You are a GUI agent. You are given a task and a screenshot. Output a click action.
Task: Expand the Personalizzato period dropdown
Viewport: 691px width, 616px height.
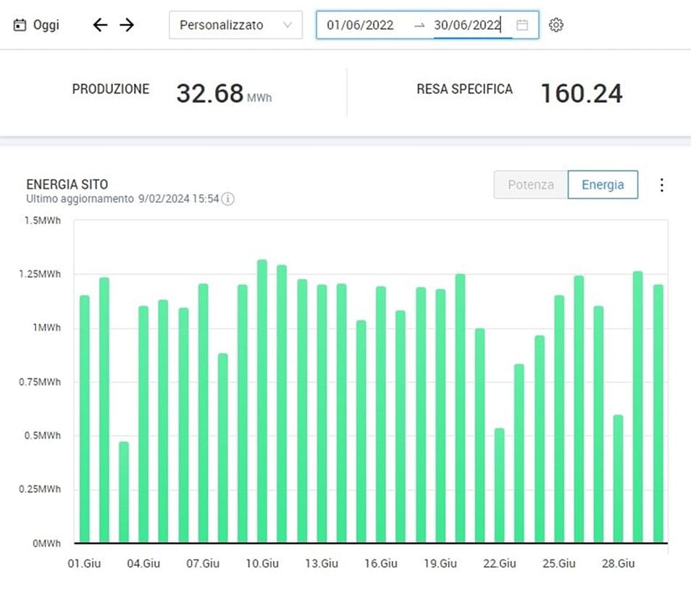click(x=235, y=25)
